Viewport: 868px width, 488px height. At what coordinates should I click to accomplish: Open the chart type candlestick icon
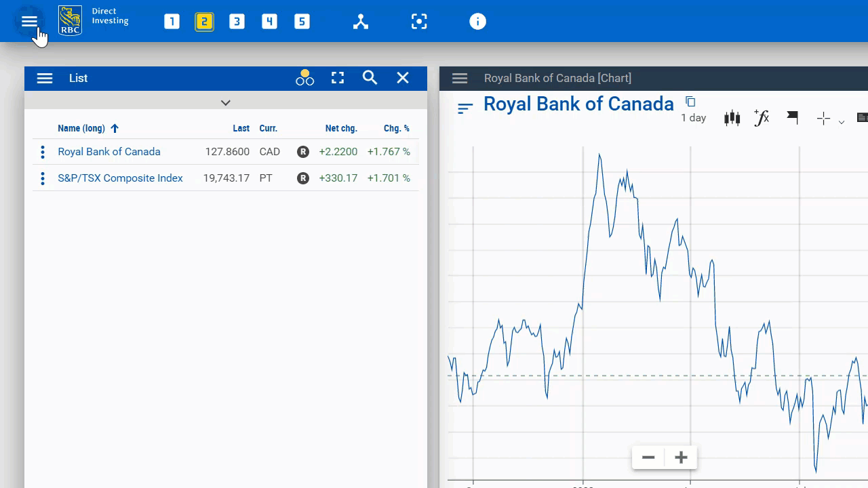(732, 118)
